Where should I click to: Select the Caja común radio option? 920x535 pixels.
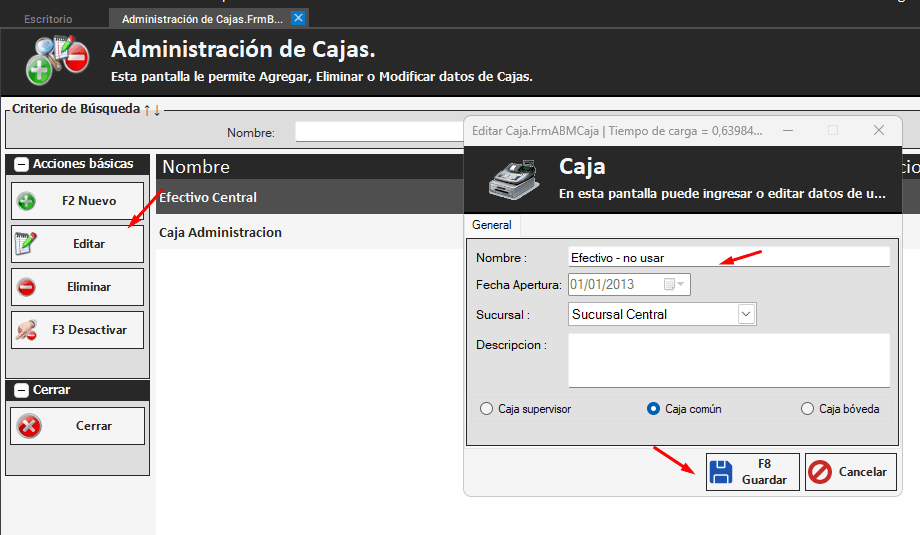(654, 409)
